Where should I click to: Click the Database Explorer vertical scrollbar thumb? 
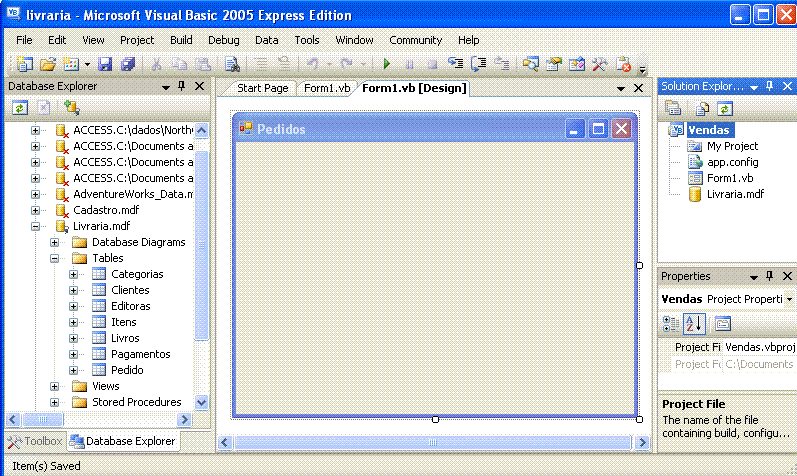(x=201, y=245)
